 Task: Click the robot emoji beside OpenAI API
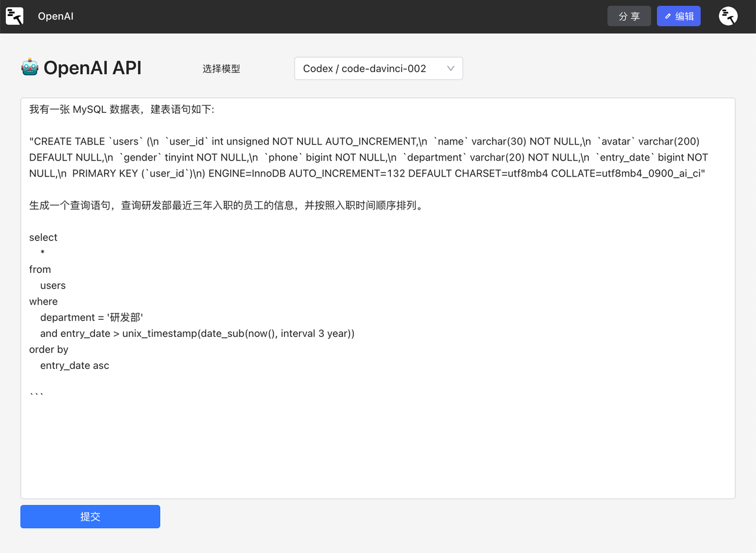pos(30,67)
